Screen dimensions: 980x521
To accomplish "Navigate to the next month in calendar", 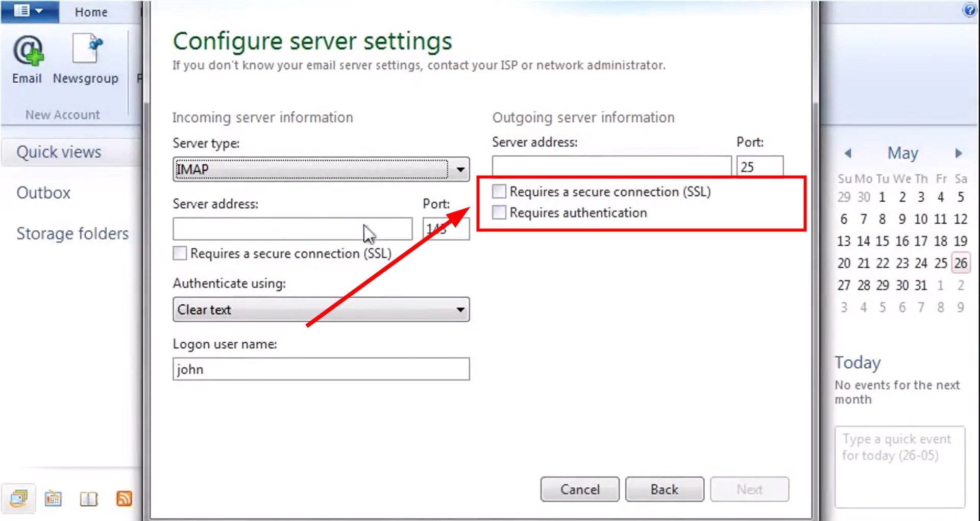I will (x=958, y=153).
